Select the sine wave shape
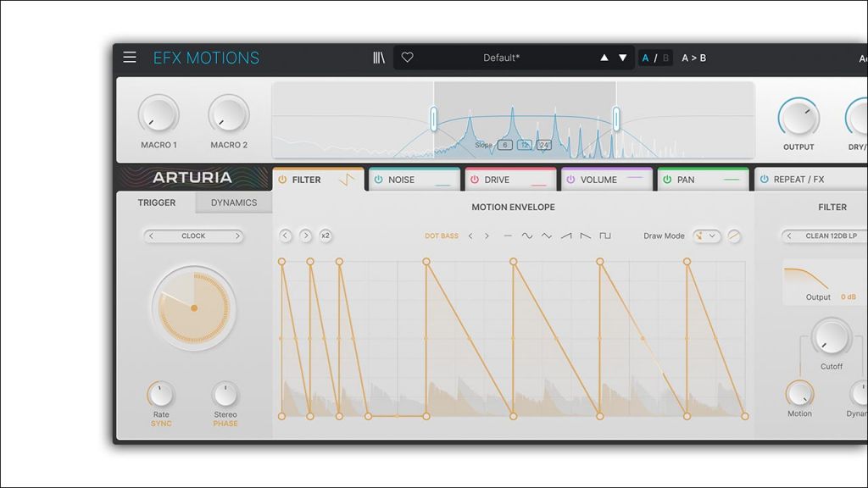The image size is (868, 488). tap(527, 236)
